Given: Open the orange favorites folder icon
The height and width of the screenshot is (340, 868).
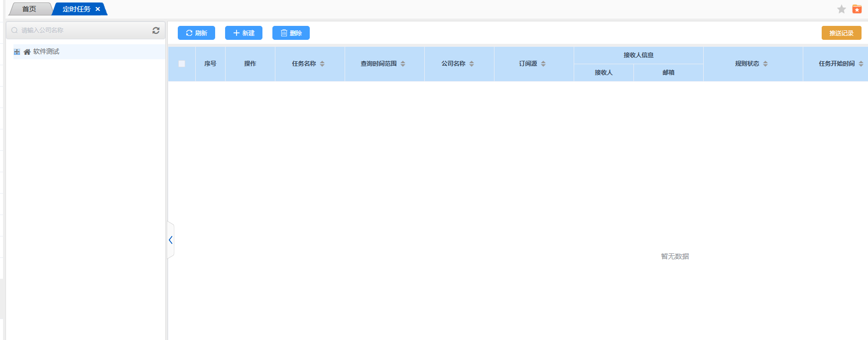Looking at the screenshot, I should [x=857, y=9].
